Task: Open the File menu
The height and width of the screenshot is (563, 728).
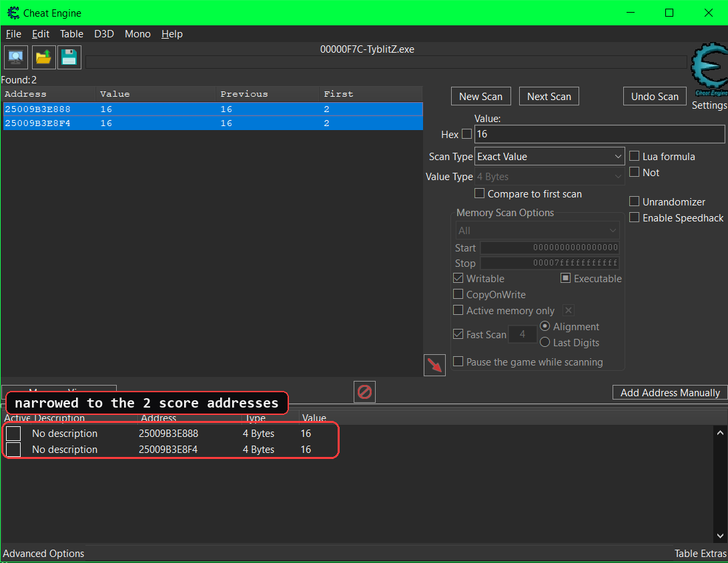Action: coord(13,34)
